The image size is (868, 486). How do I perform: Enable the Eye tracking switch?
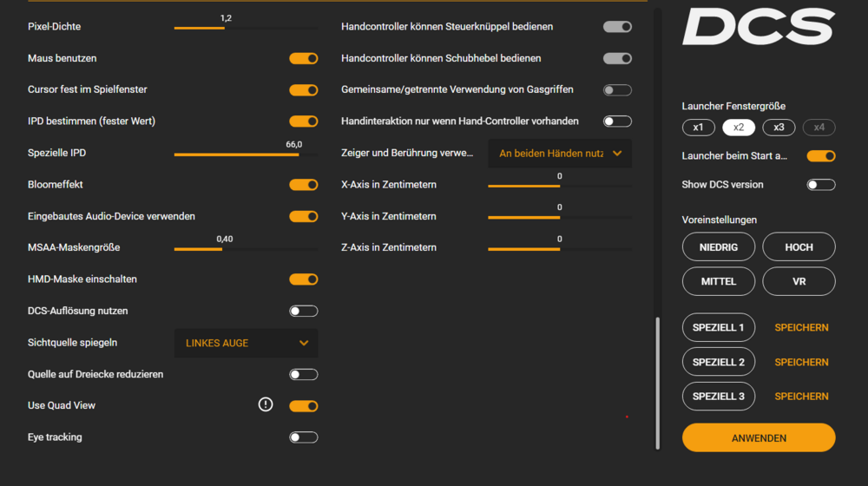pos(304,437)
